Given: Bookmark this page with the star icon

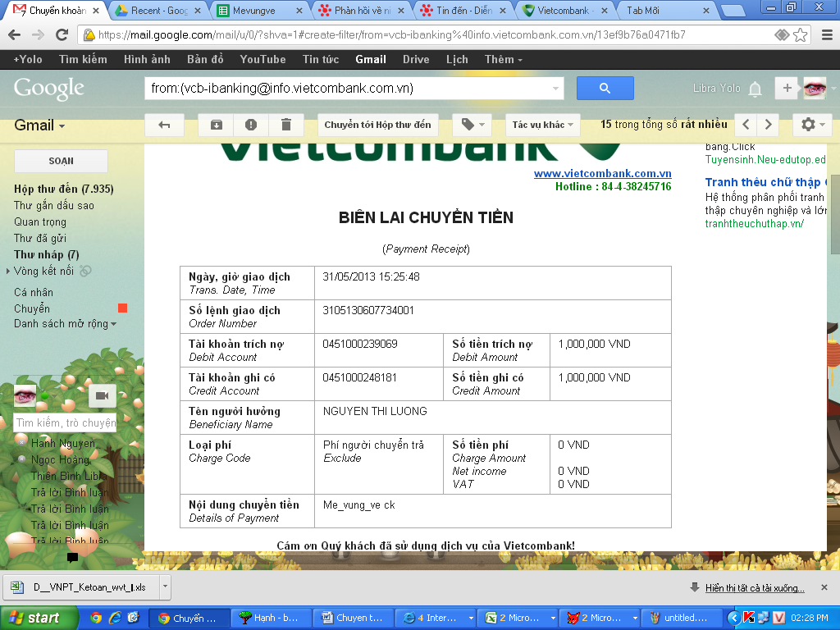Looking at the screenshot, I should (800, 35).
